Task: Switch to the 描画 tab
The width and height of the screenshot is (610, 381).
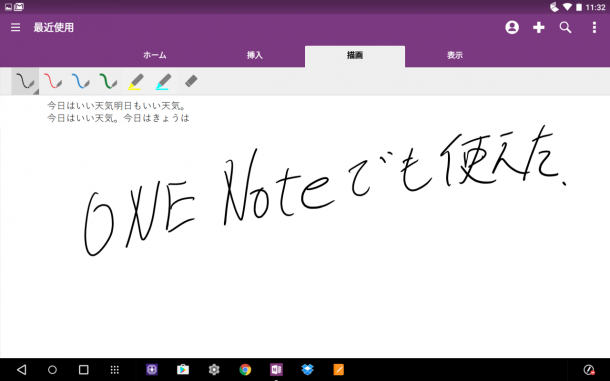Action: (355, 56)
